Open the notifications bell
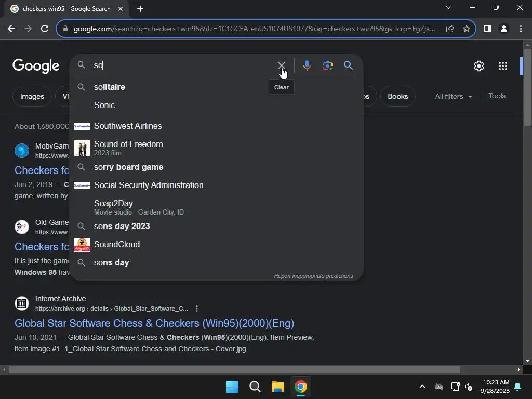 click(518, 387)
